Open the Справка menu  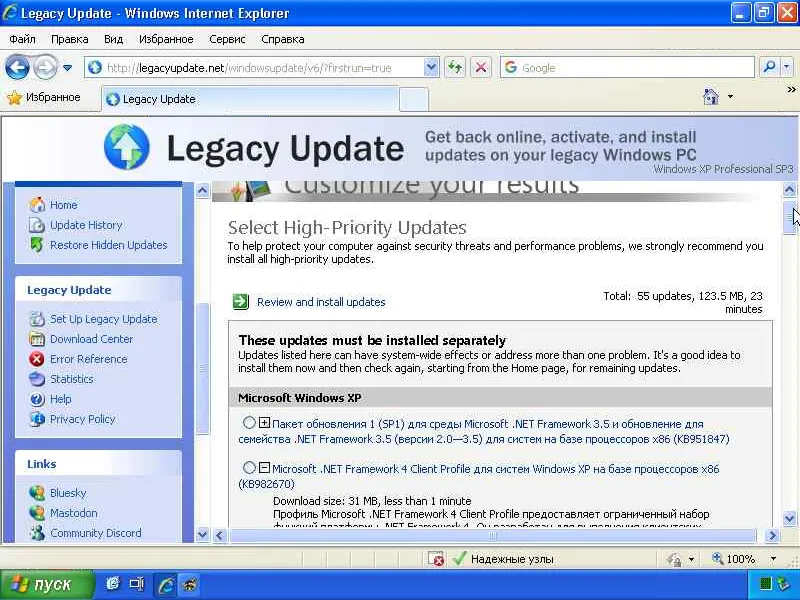(x=283, y=39)
